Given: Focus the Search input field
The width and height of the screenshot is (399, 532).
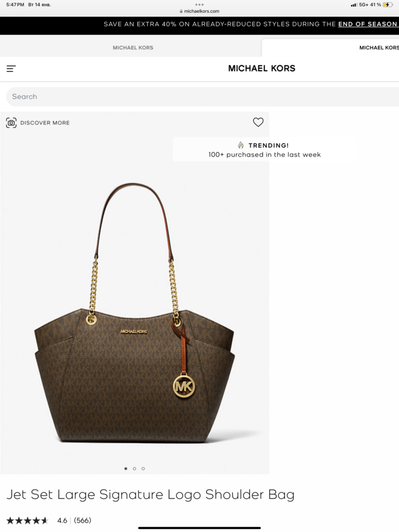Looking at the screenshot, I should [203, 97].
